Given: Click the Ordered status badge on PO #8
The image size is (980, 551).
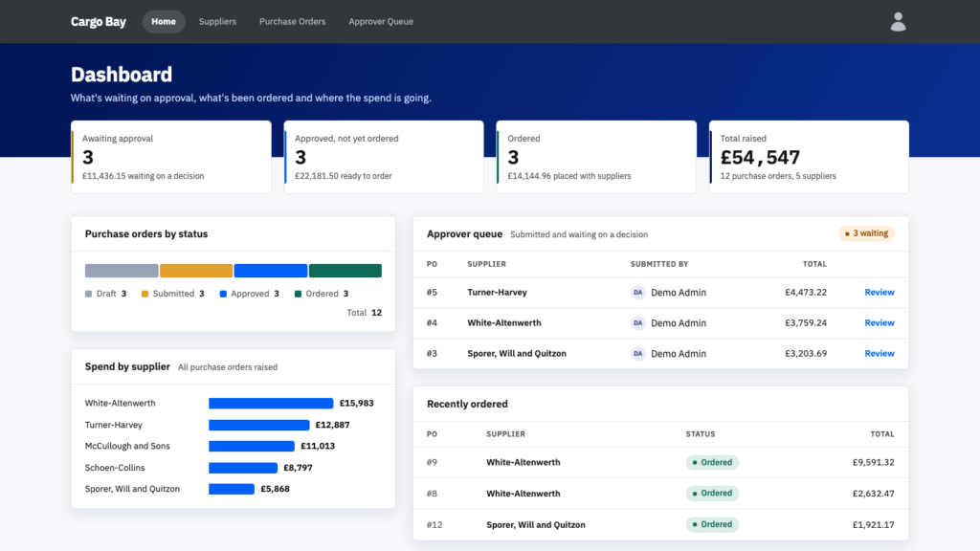Looking at the screenshot, I should click(x=712, y=494).
